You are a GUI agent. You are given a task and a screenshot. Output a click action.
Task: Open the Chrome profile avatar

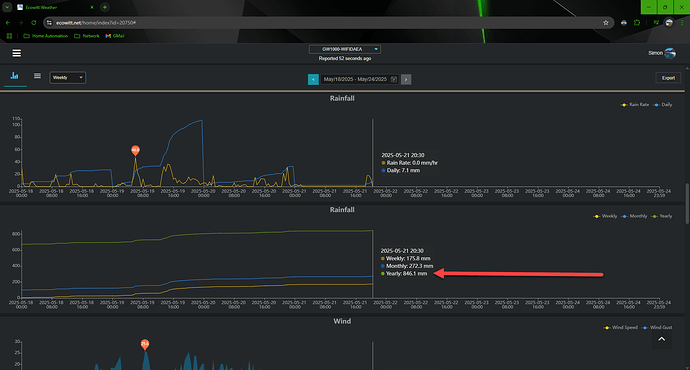tap(669, 22)
